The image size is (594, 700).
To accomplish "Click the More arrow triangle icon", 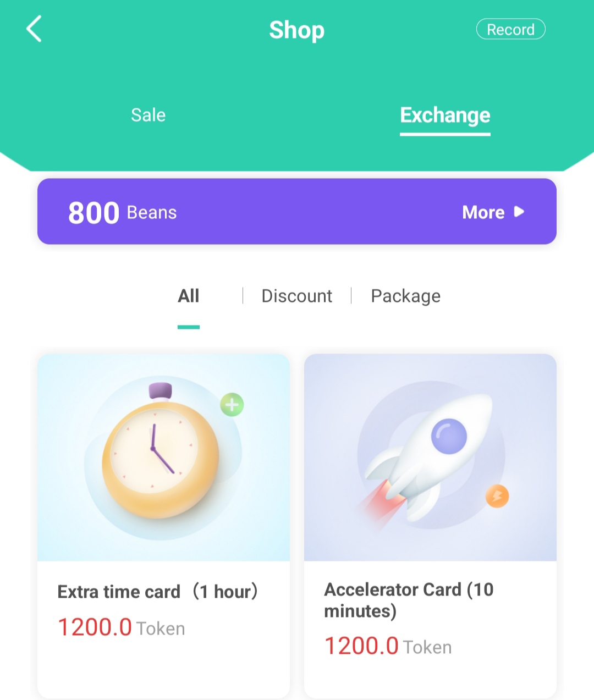I will coord(519,212).
